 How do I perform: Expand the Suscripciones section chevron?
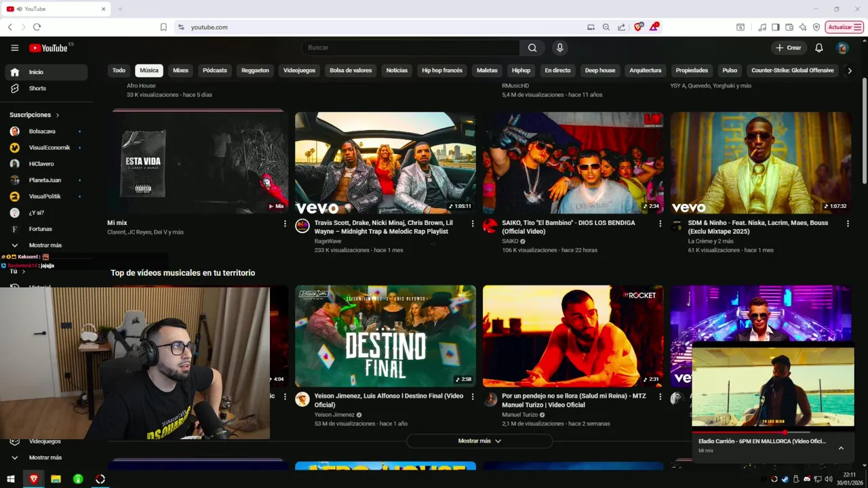58,115
